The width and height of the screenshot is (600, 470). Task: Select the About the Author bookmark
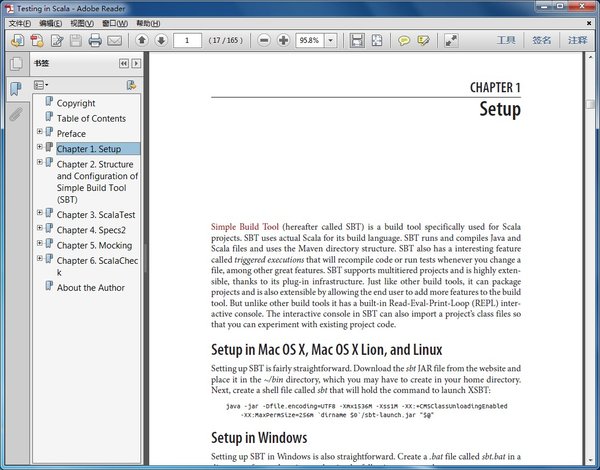[91, 287]
